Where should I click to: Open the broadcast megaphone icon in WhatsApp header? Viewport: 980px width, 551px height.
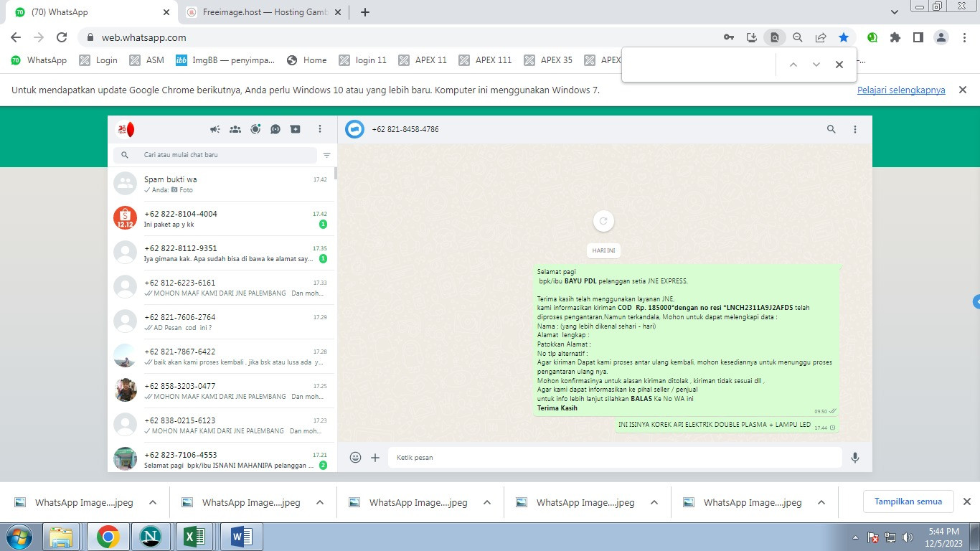click(215, 130)
